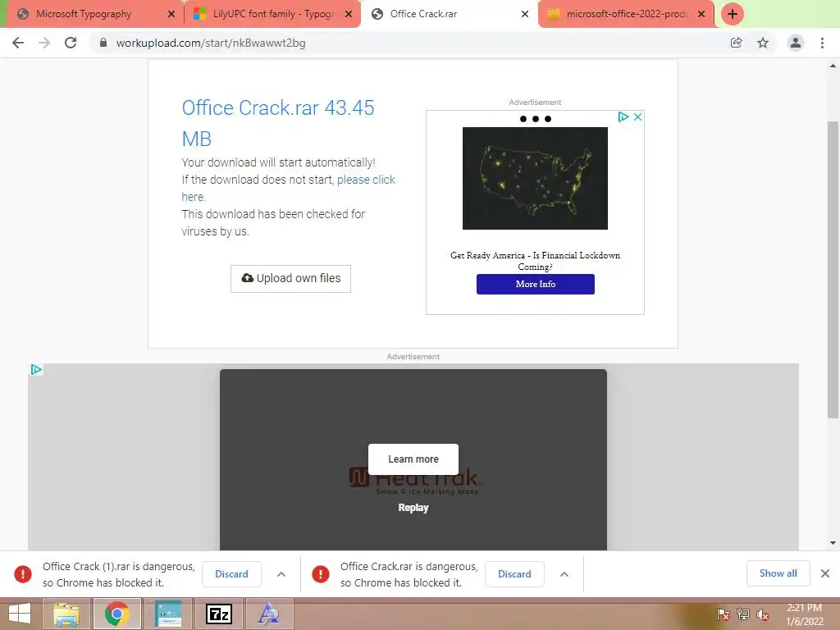Switch to LilyUPC font family tab
840x630 pixels.
(x=272, y=14)
